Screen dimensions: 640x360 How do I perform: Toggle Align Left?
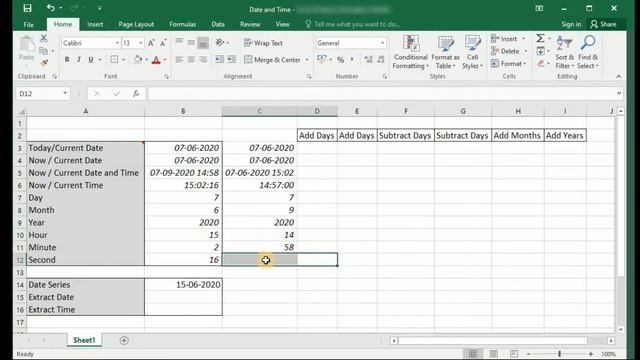coord(179,60)
